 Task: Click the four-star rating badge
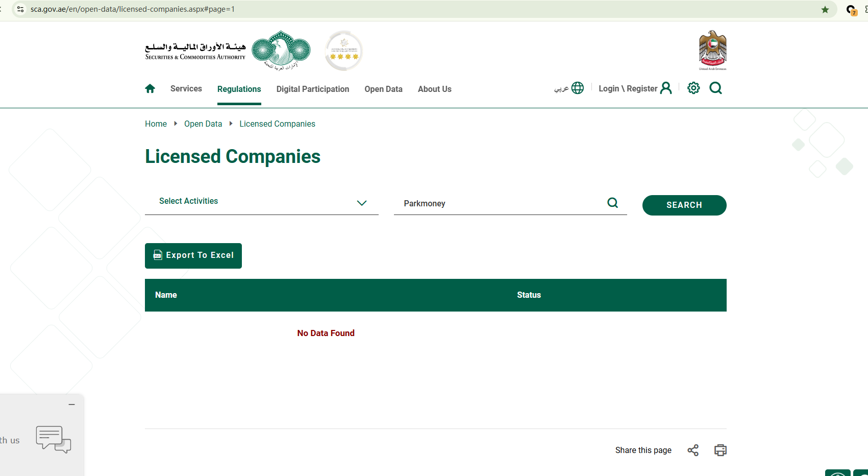(x=344, y=51)
